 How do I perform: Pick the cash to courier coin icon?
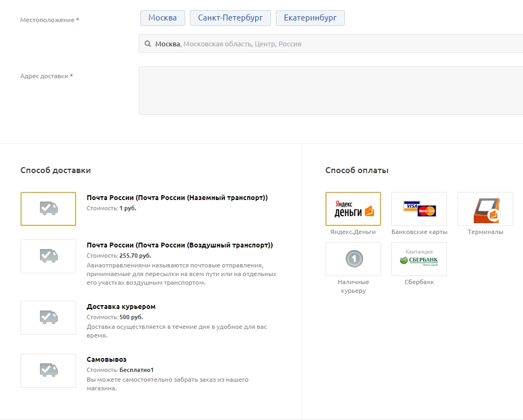pyautogui.click(x=353, y=259)
